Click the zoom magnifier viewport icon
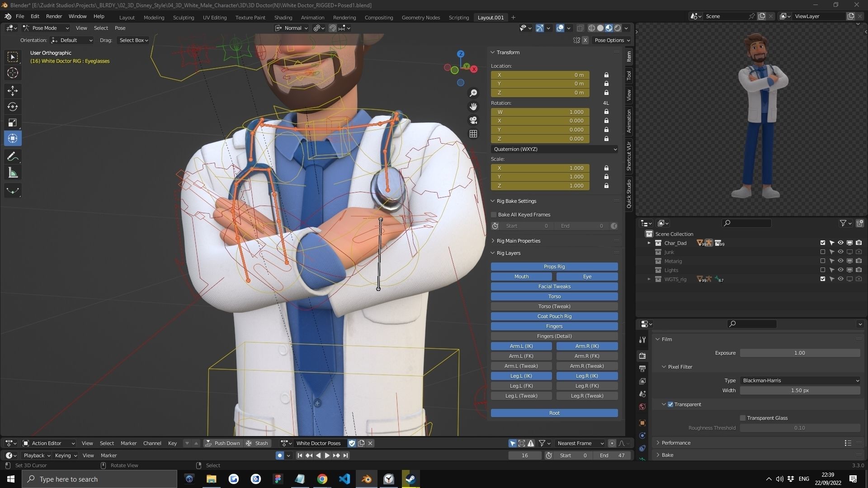Image resolution: width=868 pixels, height=488 pixels. [473, 93]
